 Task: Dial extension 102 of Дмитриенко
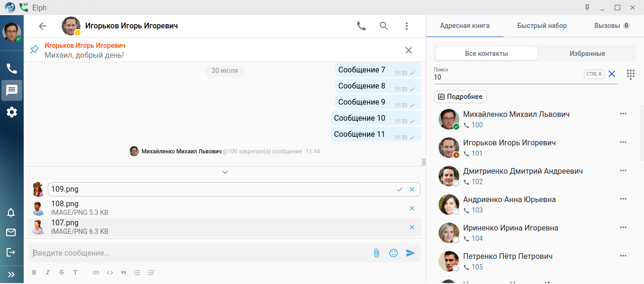473,182
